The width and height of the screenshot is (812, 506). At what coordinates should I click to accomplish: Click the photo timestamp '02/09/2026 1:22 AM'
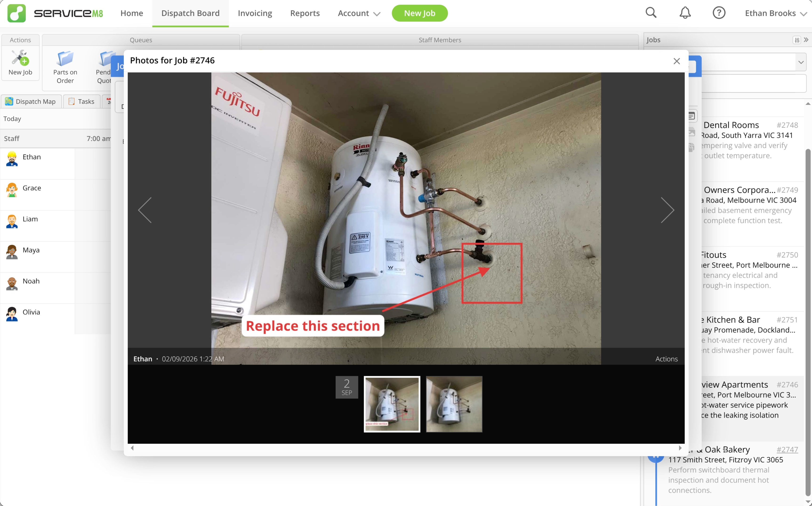(x=193, y=359)
